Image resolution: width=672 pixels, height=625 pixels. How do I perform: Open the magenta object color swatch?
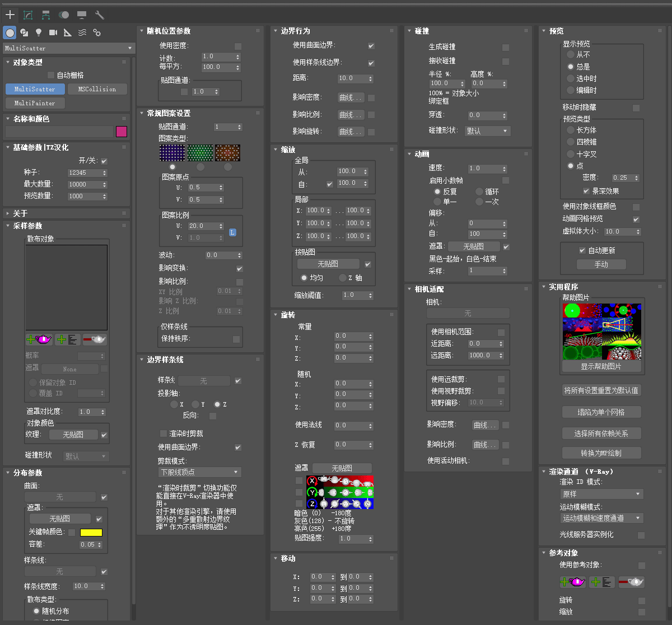[x=122, y=132]
